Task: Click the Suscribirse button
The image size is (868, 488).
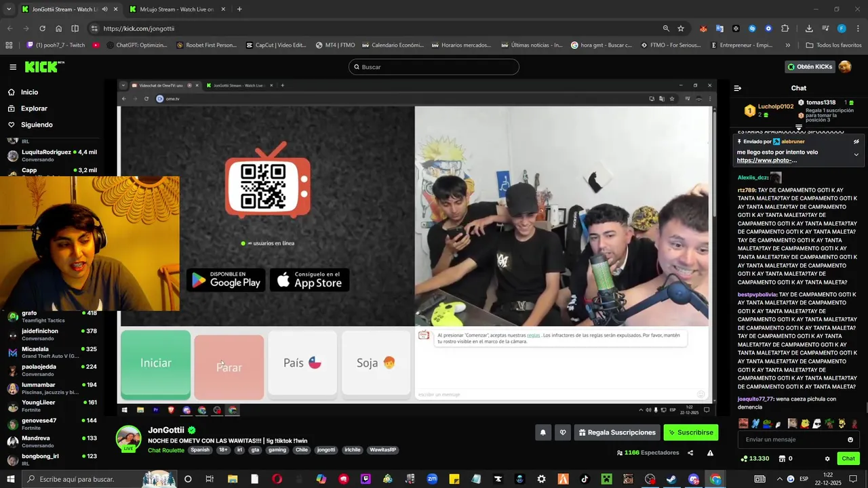Action: click(x=690, y=432)
